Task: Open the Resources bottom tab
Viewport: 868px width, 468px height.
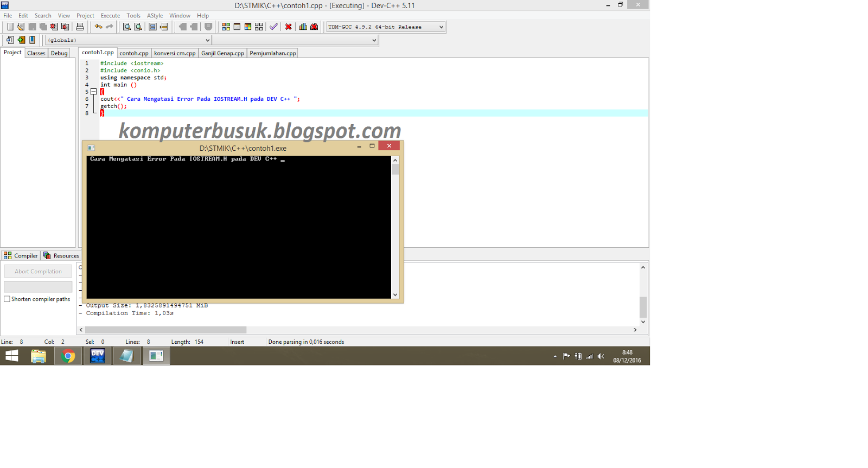Action: coord(61,255)
